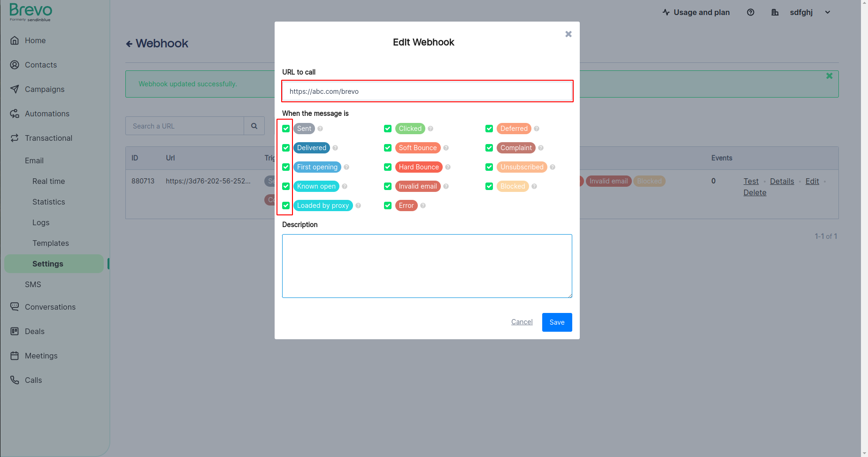Click the Usage and plan activity icon
868x457 pixels.
point(666,12)
